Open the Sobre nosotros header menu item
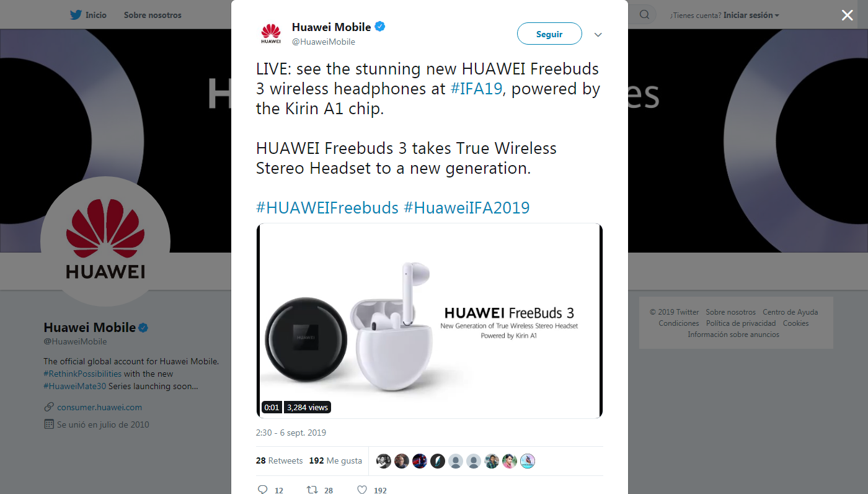Viewport: 868px width, 494px height. [x=153, y=15]
